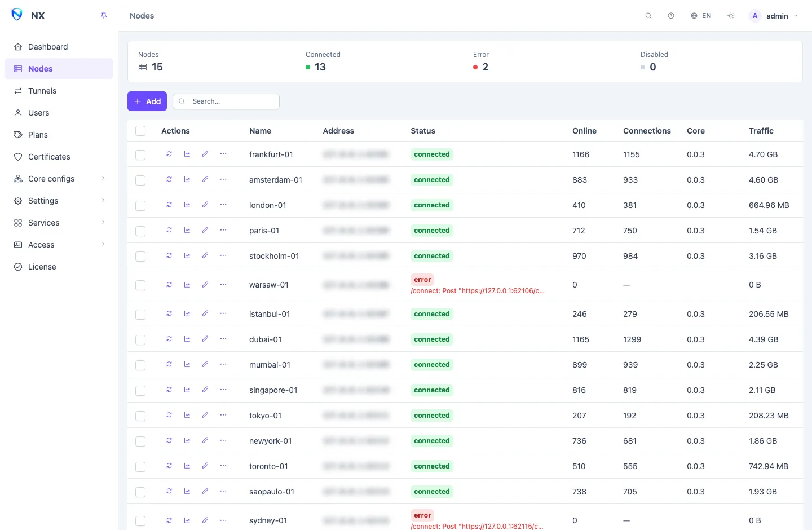This screenshot has height=530, width=812.
Task: Open the admin account dropdown
Action: tap(773, 16)
